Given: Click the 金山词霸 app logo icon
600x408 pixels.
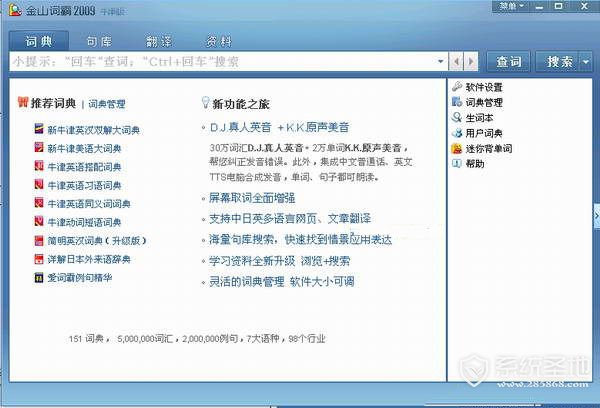Looking at the screenshot, I should pyautogui.click(x=15, y=9).
